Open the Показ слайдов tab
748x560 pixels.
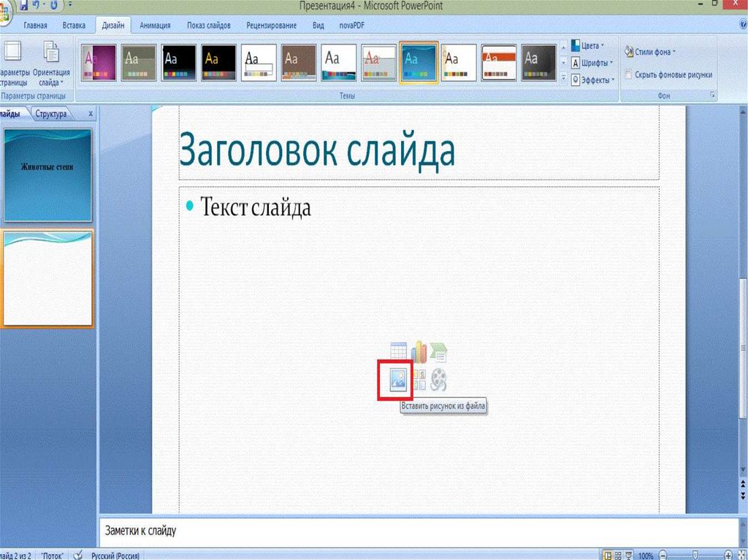point(208,26)
